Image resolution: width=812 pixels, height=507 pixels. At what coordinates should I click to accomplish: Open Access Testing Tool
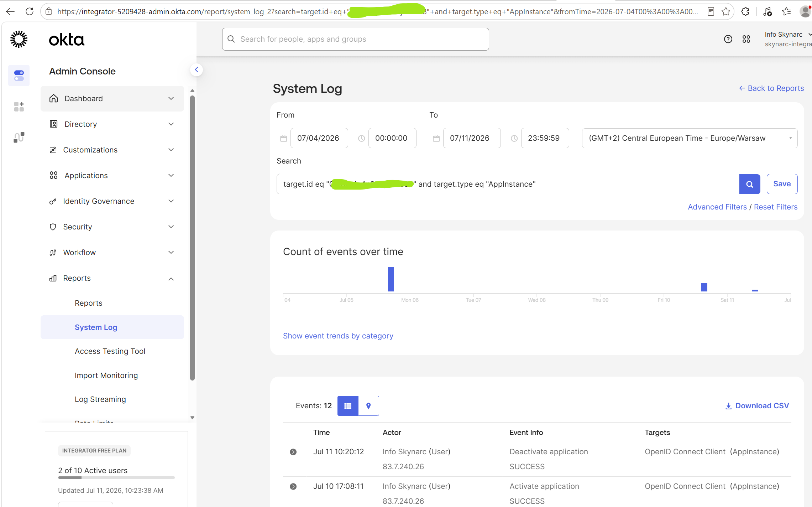(x=110, y=351)
